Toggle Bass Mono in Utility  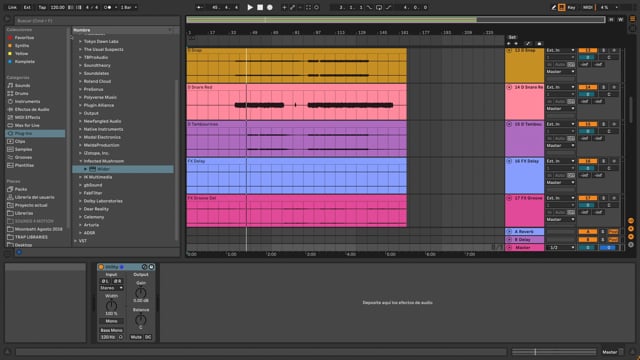click(111, 330)
